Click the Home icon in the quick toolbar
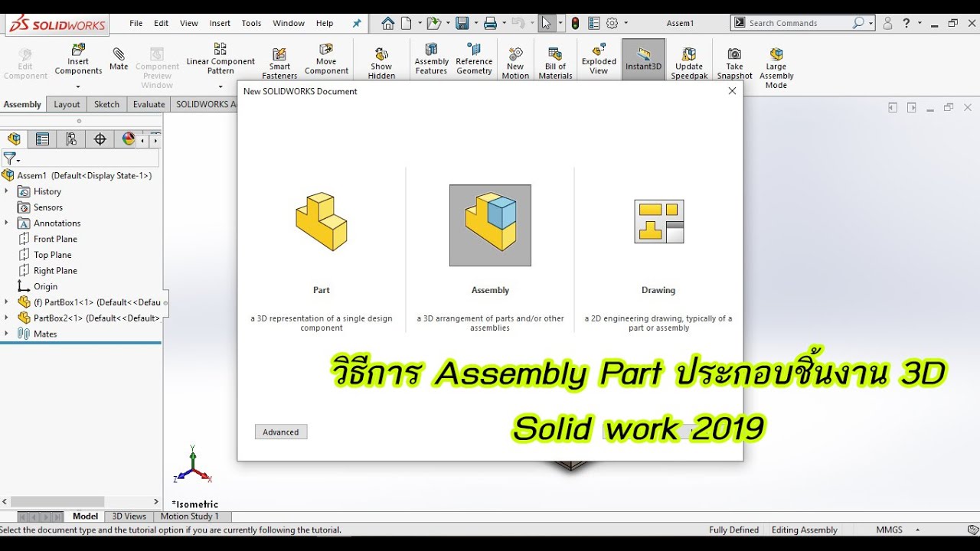980x551 pixels. tap(388, 23)
